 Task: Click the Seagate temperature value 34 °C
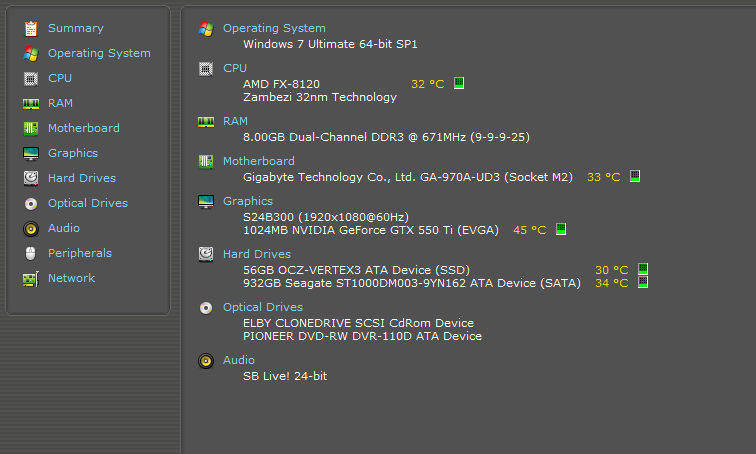(x=612, y=283)
